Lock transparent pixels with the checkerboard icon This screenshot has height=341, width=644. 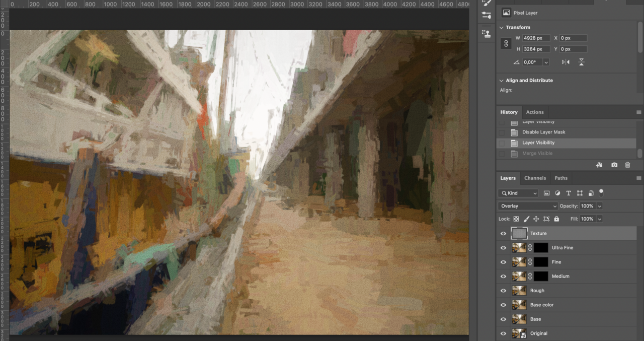516,219
